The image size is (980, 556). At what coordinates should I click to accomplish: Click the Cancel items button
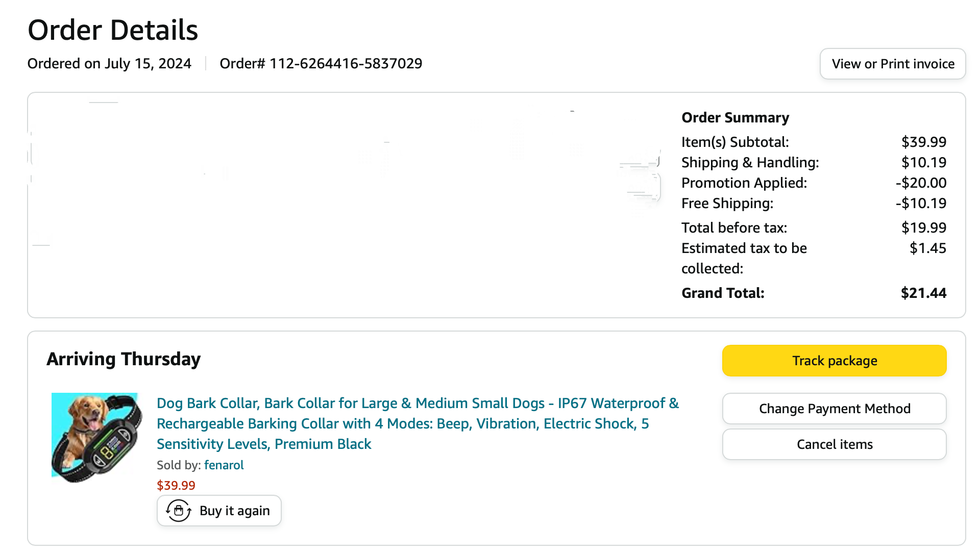pyautogui.click(x=834, y=444)
